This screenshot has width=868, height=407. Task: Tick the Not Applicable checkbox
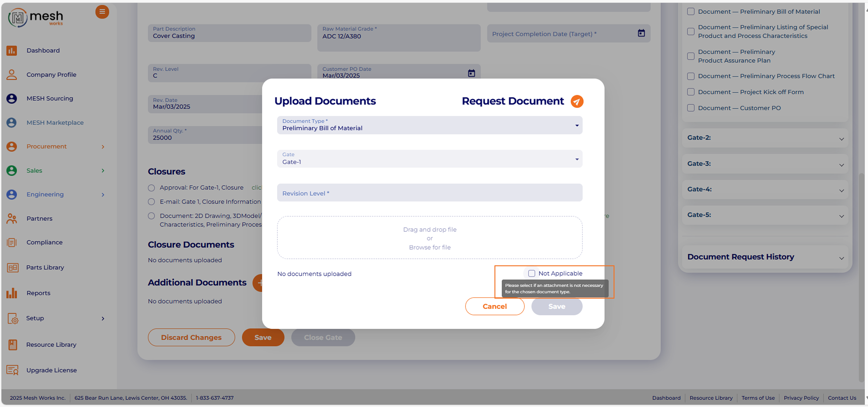coord(531,273)
